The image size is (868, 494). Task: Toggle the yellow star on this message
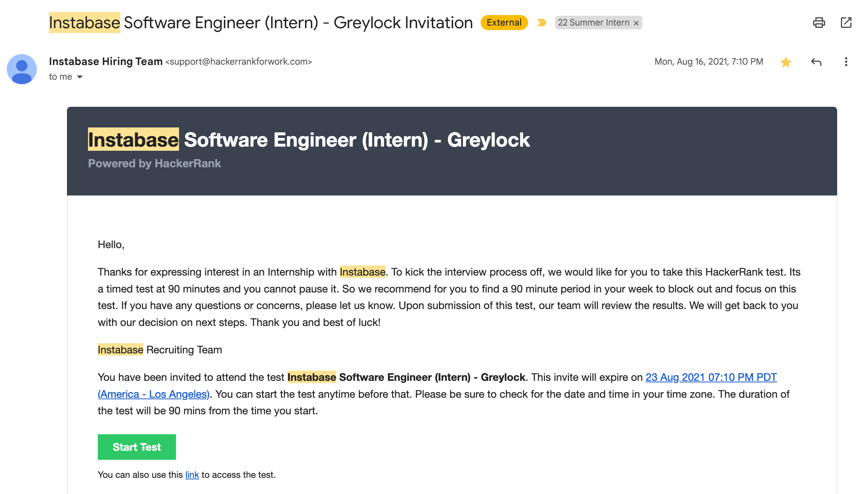click(786, 62)
